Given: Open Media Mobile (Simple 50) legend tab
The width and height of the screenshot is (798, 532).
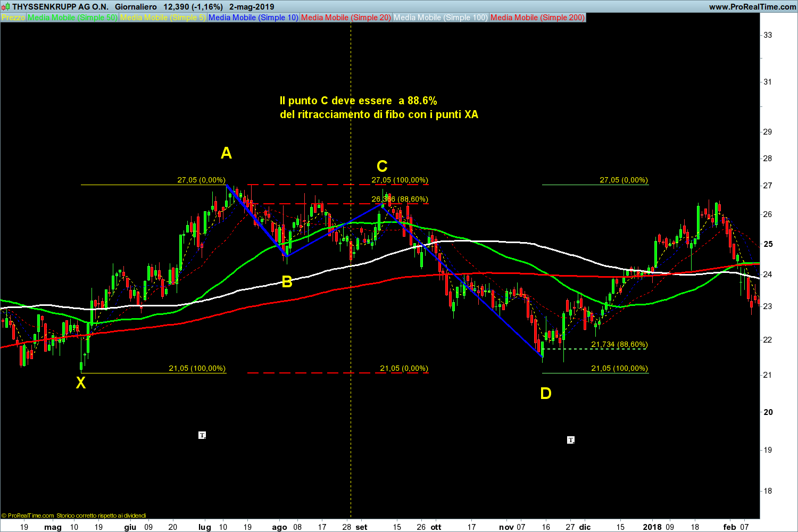Looking at the screenshot, I should 73,18.
